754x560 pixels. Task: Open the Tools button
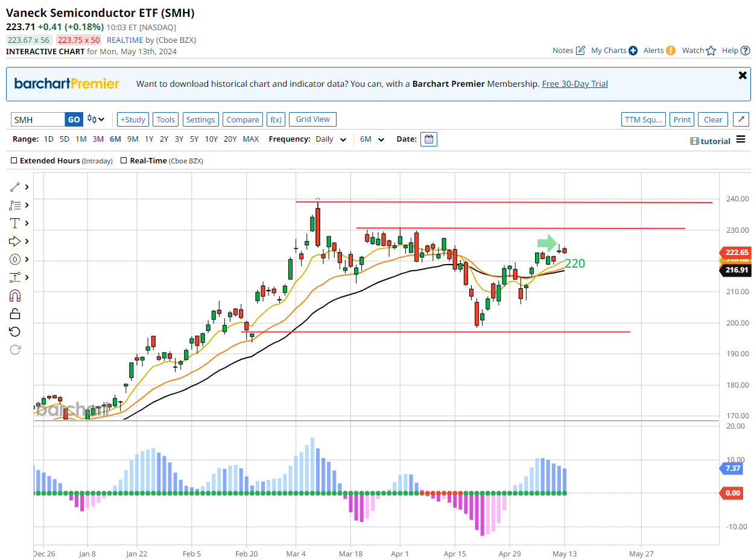(166, 119)
